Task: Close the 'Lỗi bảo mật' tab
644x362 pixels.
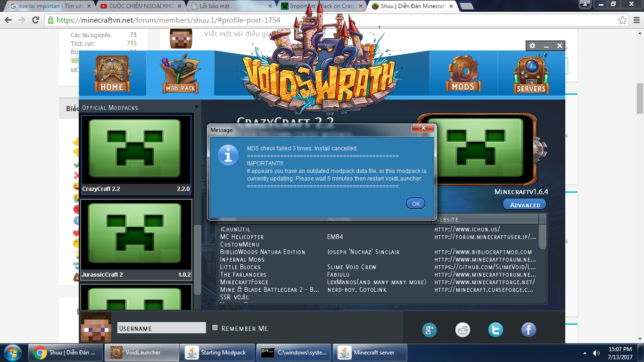Action: pyautogui.click(x=270, y=6)
